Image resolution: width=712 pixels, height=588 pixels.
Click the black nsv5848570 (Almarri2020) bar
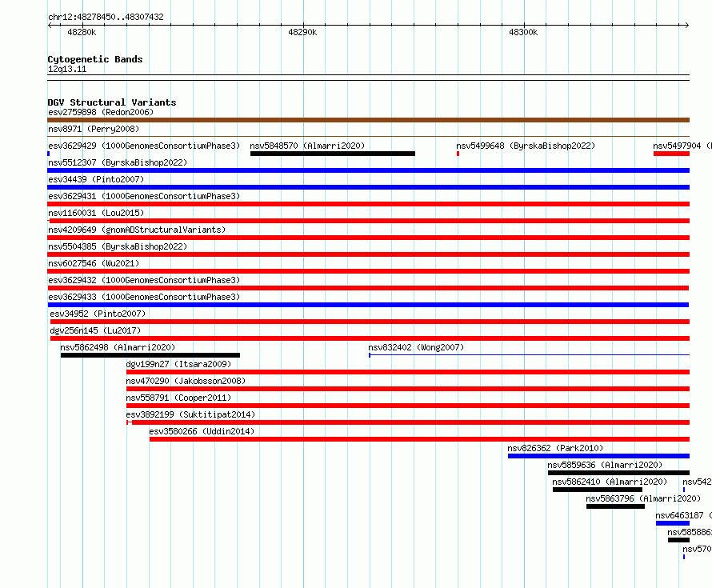pos(332,154)
